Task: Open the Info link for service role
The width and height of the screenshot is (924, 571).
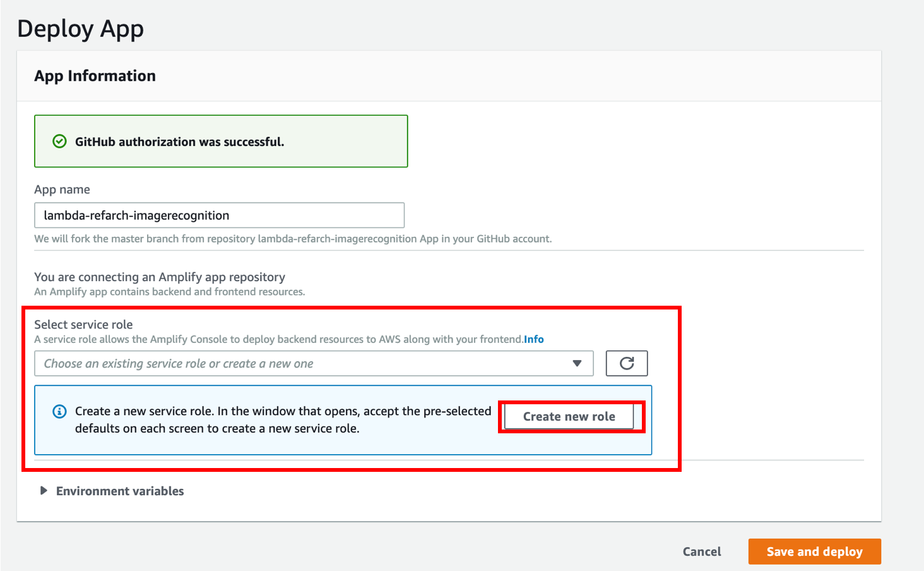Action: coord(534,339)
